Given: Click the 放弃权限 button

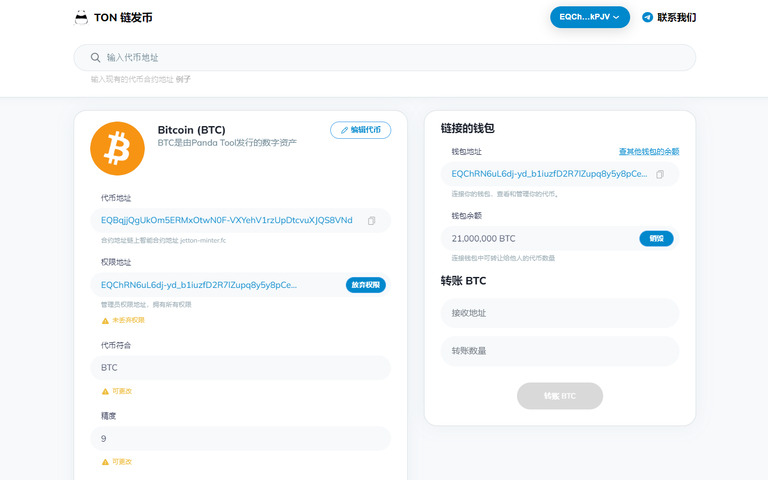Looking at the screenshot, I should (x=365, y=285).
